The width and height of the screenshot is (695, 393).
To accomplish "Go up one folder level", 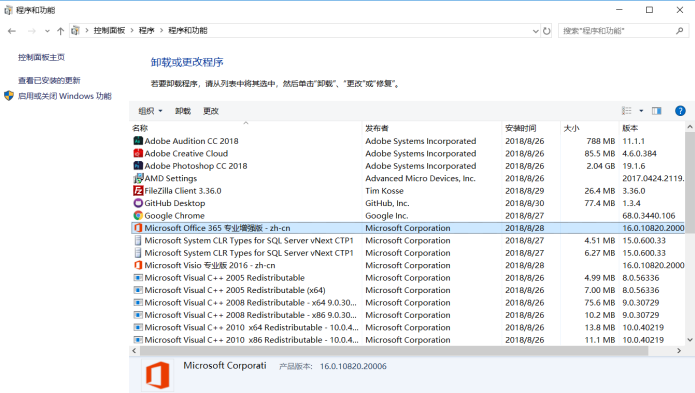I will click(x=60, y=31).
